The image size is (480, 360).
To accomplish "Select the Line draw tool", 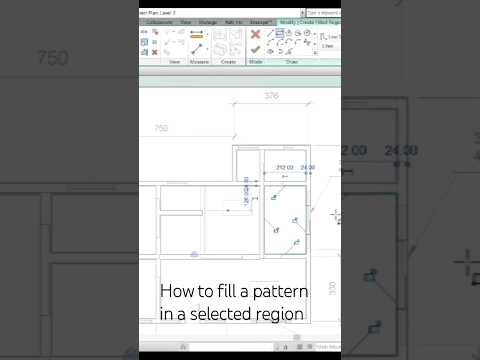I will coord(270,33).
